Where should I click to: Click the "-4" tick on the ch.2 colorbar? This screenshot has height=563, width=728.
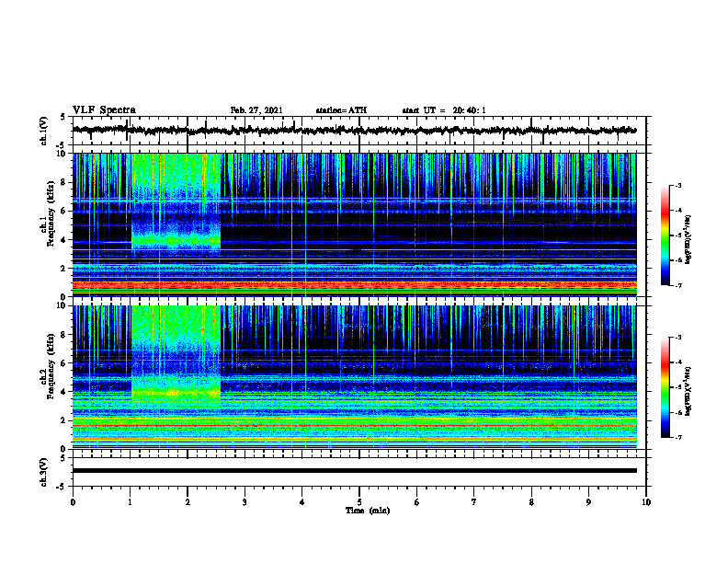pyautogui.click(x=678, y=362)
